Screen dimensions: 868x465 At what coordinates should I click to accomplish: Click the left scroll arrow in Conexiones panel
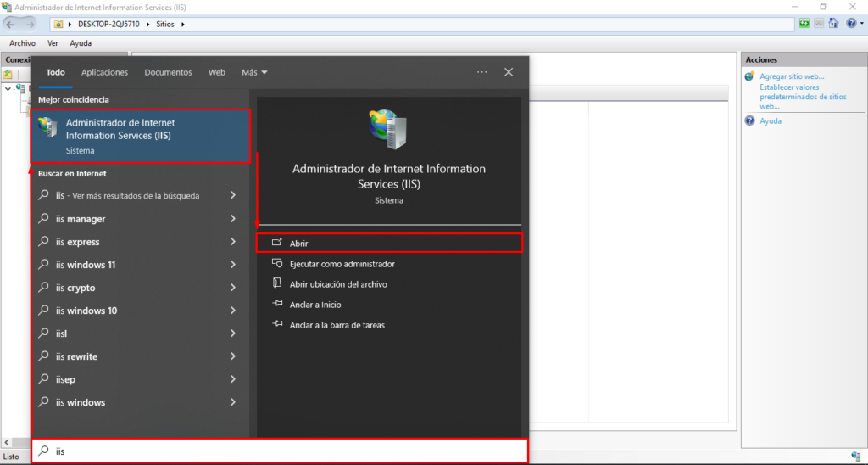click(7, 442)
